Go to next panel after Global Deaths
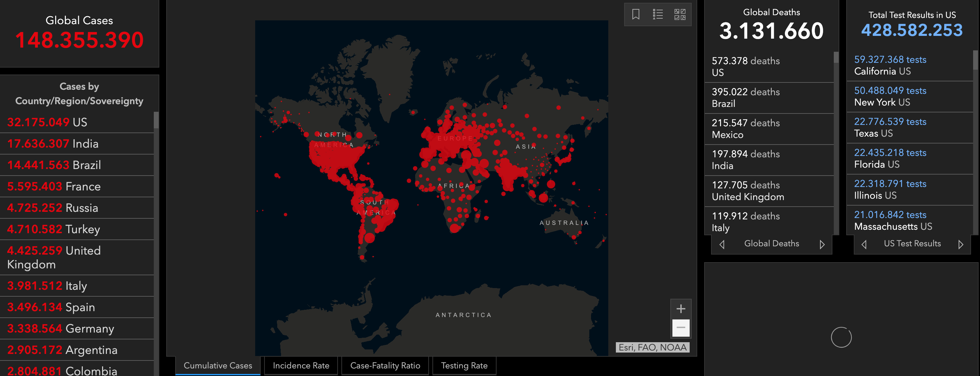Viewport: 980px width, 376px height. point(822,244)
